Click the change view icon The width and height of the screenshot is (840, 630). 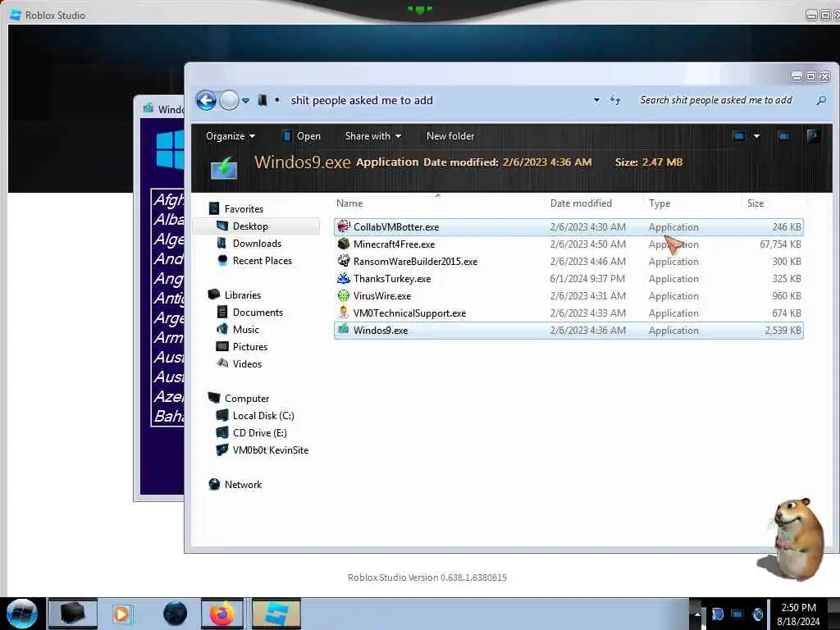[x=739, y=136]
